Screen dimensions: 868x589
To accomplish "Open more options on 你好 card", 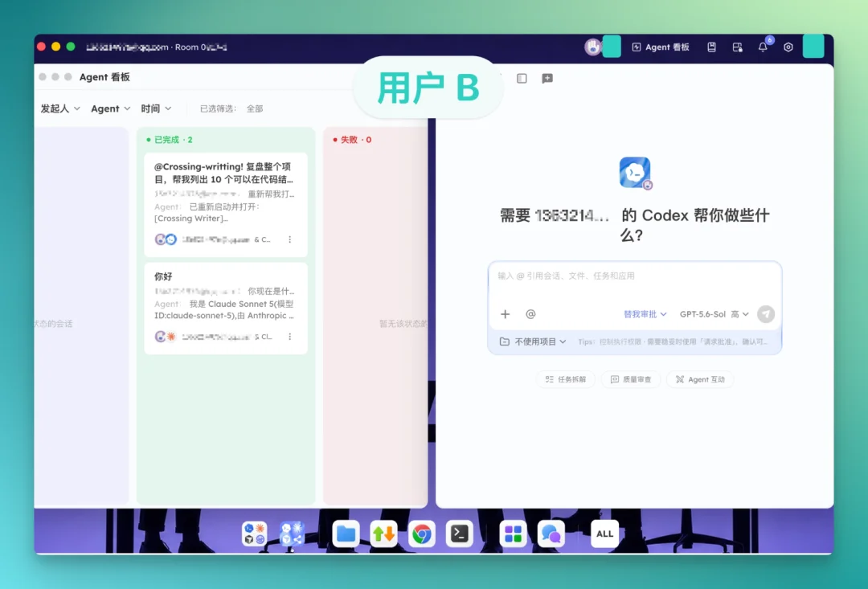I will [x=289, y=337].
